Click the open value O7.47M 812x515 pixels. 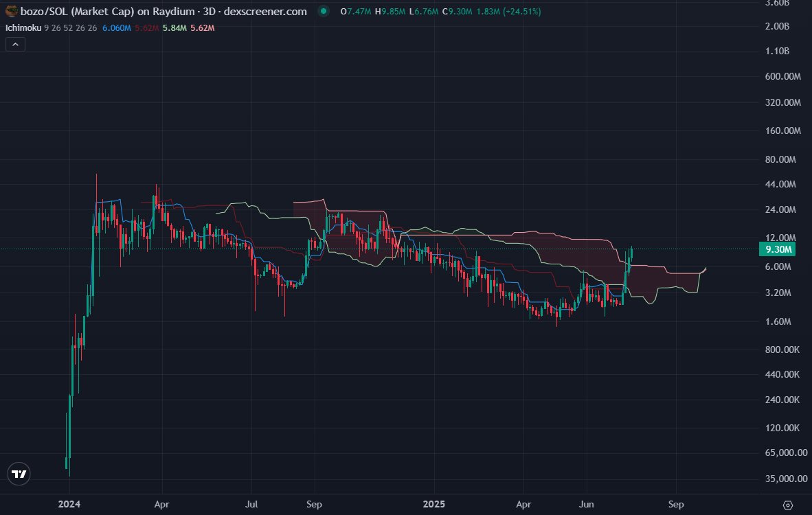coord(356,12)
